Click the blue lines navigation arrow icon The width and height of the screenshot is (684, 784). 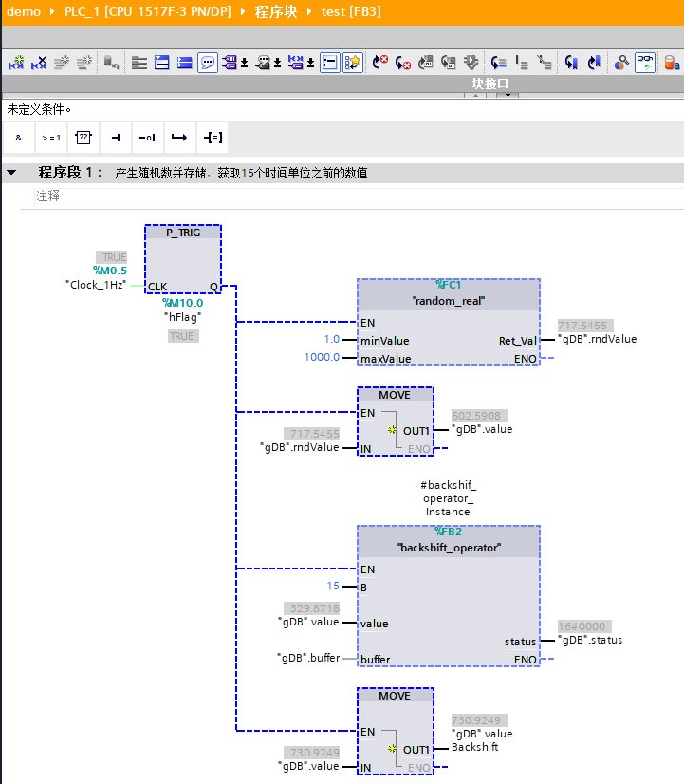pos(498,63)
